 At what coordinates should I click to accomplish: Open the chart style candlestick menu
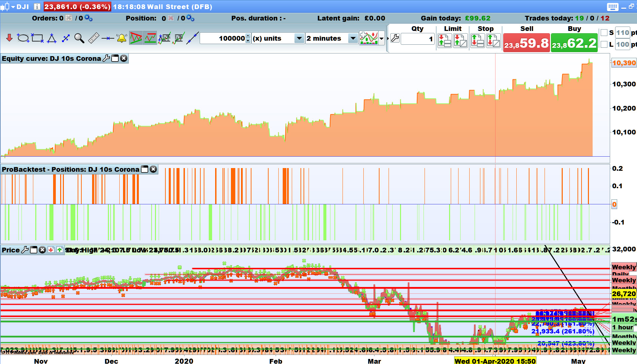pyautogui.click(x=7, y=7)
